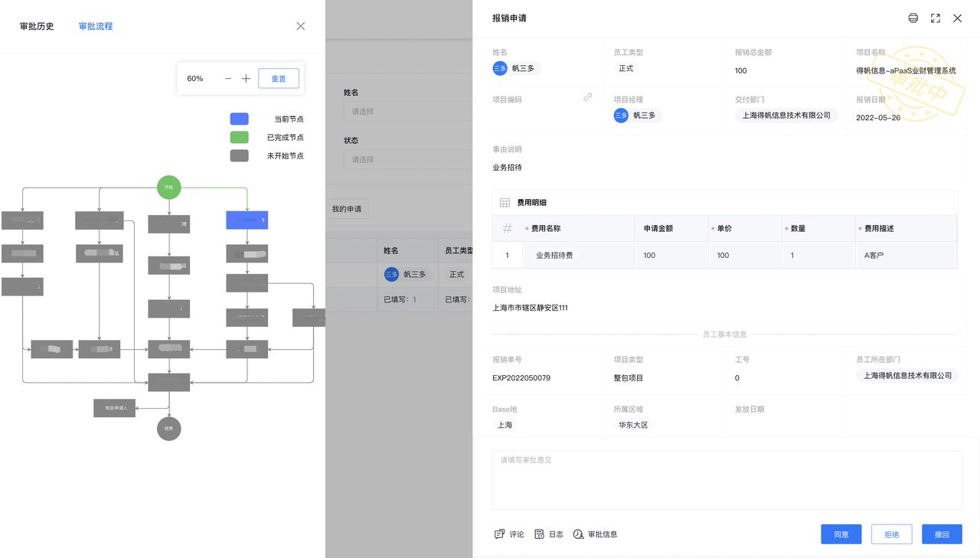Click the 已填写：1 link under 姓名 column

[400, 299]
